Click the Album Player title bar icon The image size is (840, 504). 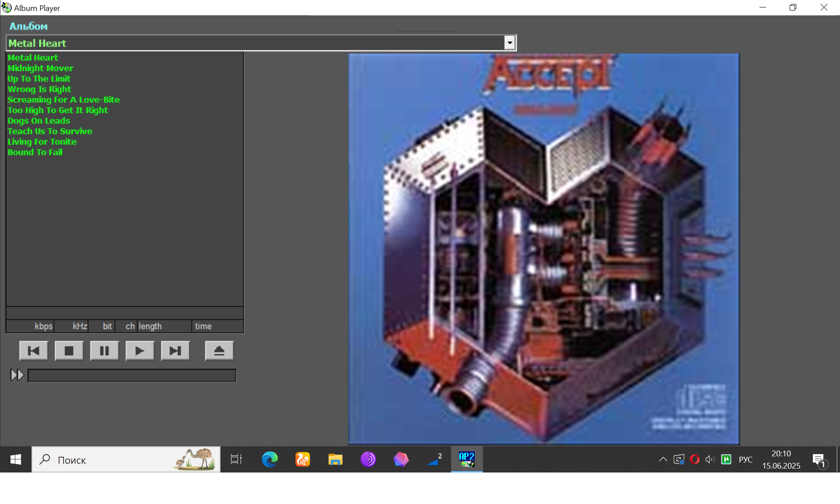click(x=6, y=7)
